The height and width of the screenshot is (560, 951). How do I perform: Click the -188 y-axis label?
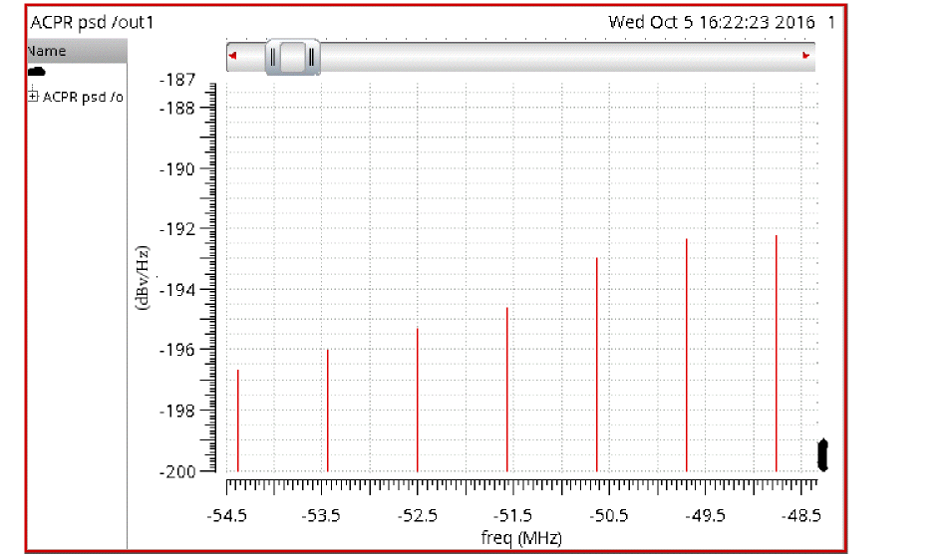pyautogui.click(x=177, y=109)
